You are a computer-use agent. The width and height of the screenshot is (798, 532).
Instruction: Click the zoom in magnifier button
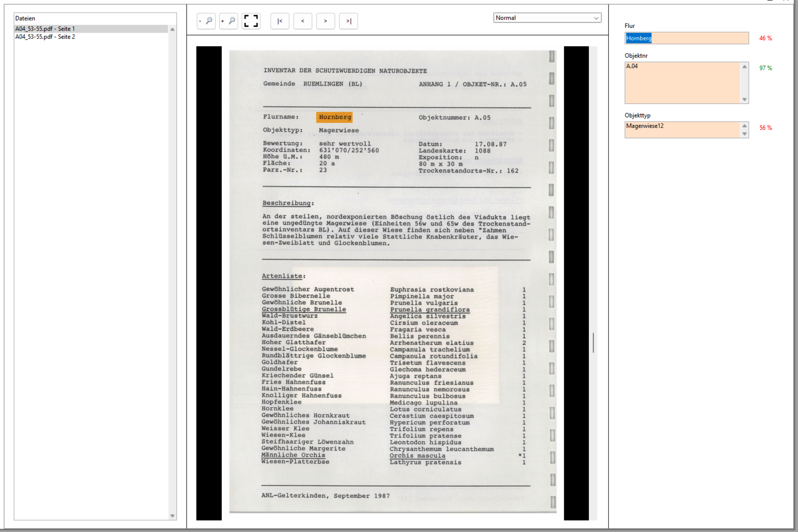(228, 21)
